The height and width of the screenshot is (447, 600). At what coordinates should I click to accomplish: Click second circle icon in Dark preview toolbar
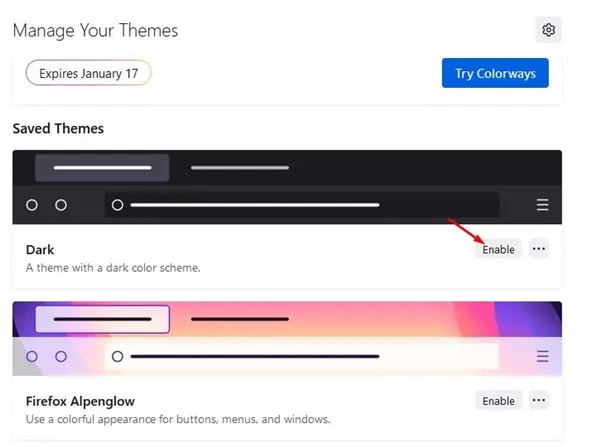[x=61, y=205]
